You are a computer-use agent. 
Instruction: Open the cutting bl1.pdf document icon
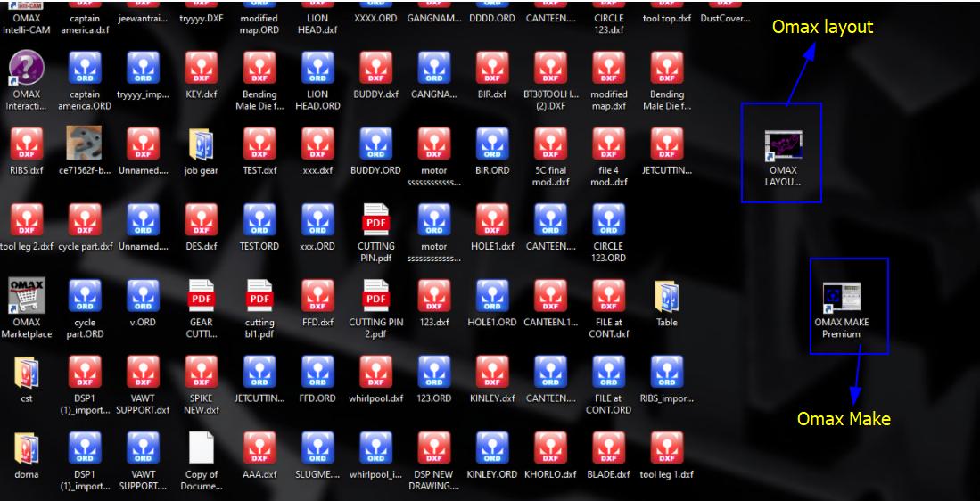259,295
